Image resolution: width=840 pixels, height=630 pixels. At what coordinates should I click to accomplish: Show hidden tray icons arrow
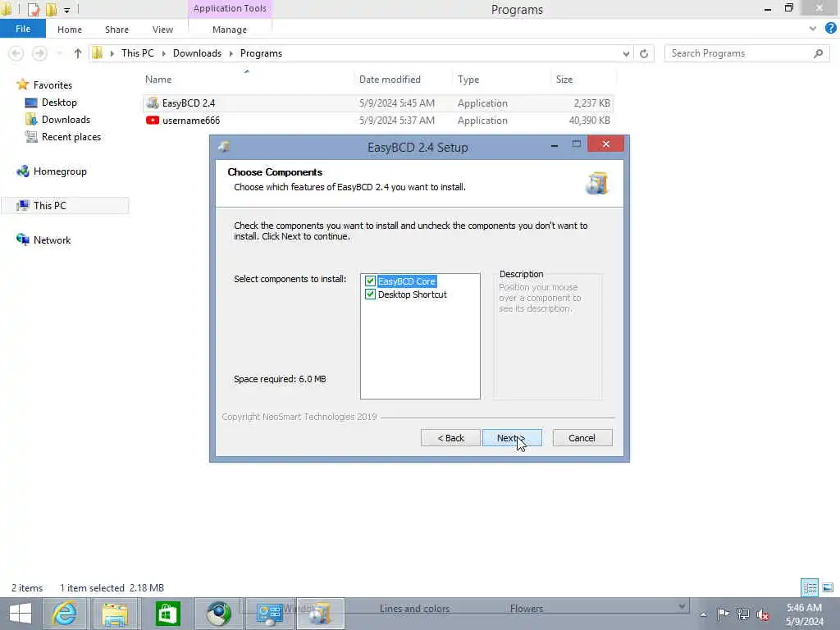pyautogui.click(x=703, y=614)
